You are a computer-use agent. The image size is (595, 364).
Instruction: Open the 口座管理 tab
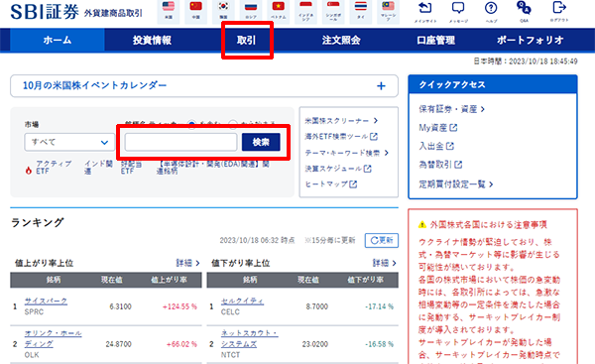click(435, 40)
